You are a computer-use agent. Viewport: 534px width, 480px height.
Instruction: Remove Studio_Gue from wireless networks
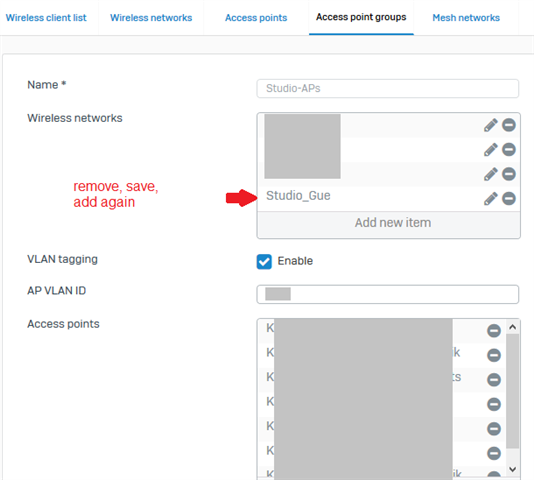click(x=509, y=199)
